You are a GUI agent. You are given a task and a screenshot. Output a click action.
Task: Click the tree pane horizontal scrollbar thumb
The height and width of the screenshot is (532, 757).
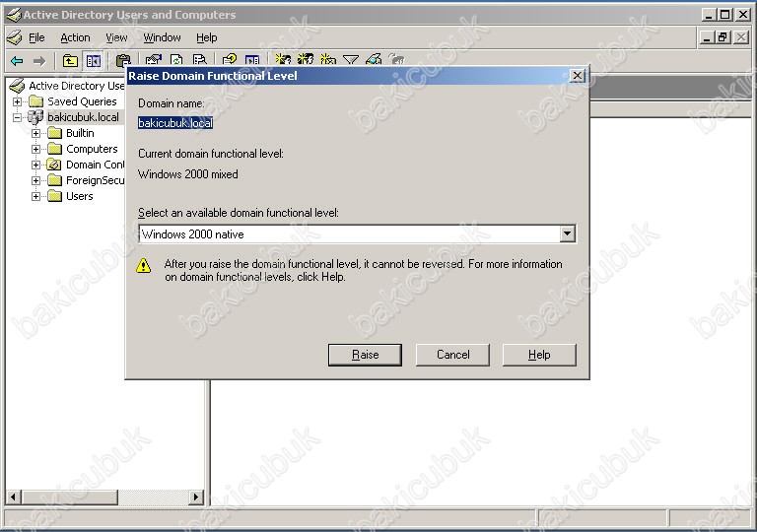(70, 498)
